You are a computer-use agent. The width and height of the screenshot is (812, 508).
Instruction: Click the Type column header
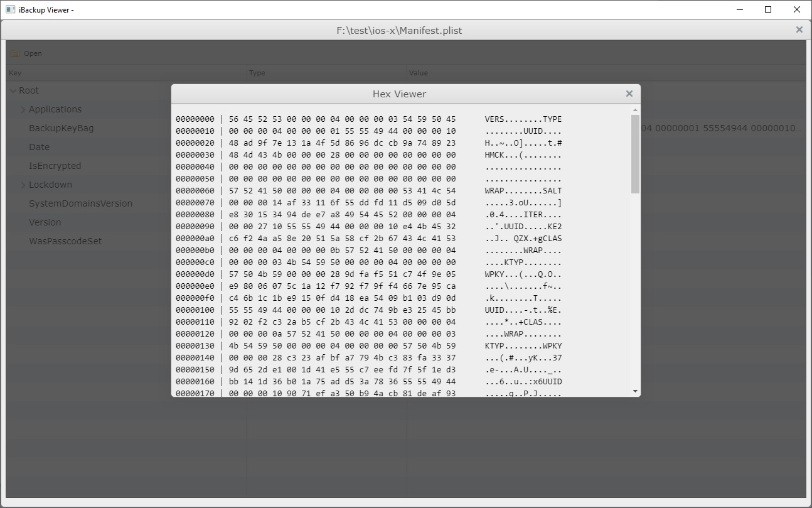click(x=256, y=73)
